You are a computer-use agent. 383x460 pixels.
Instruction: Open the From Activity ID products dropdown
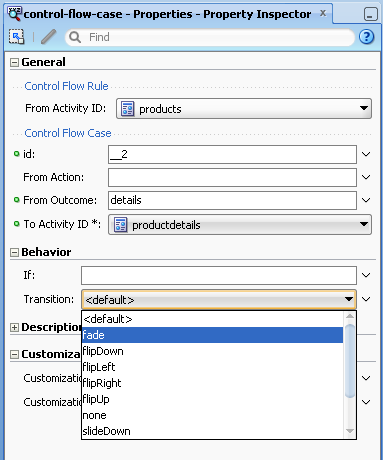coord(244,109)
